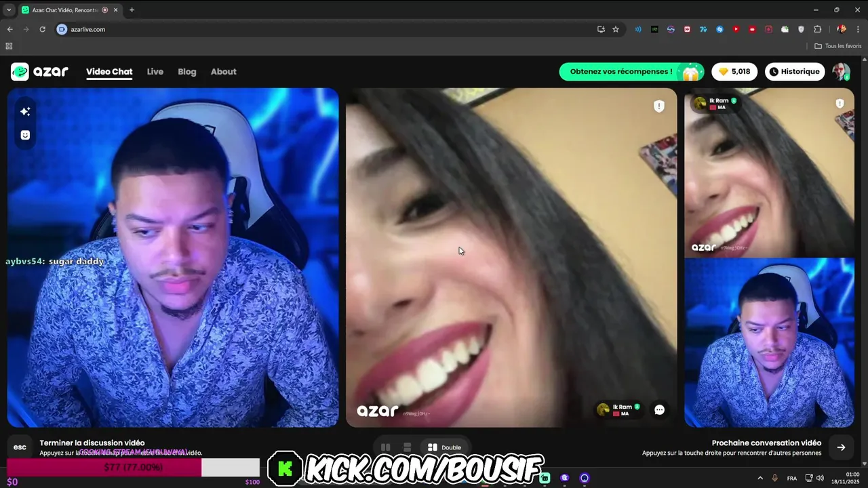The width and height of the screenshot is (868, 488).
Task: Open the Extensions puzzle-piece menu
Action: point(817,29)
